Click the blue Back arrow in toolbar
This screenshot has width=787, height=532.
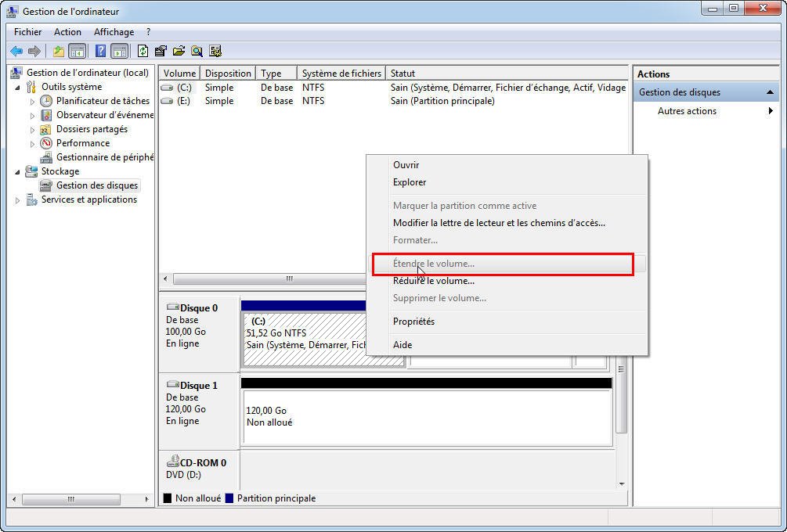(16, 51)
